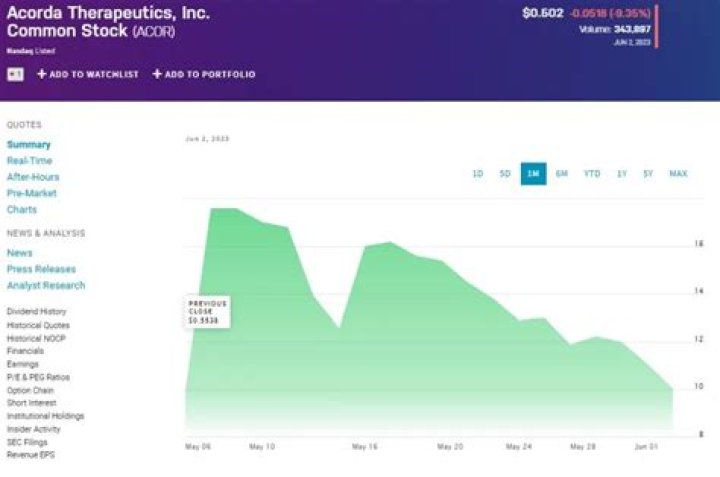Open Analyst Research link

pos(46,285)
